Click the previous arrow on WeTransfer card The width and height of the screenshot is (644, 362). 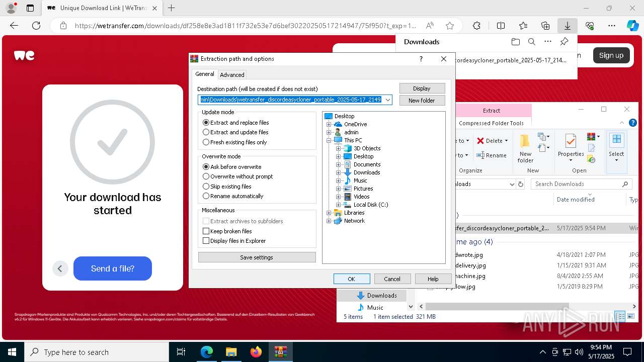[60, 268]
